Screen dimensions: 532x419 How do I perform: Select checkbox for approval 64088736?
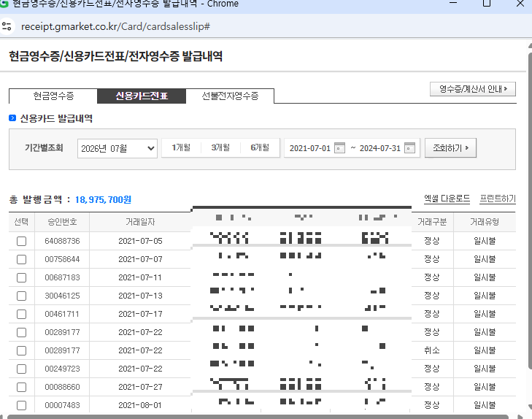point(21,241)
